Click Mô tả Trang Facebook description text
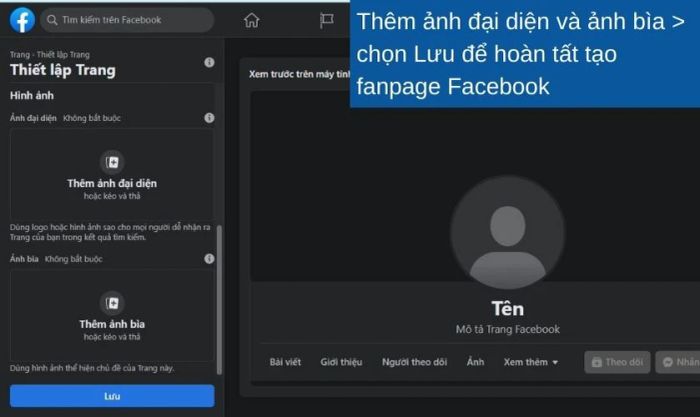Screen dimensions: 700x417 pos(508,329)
